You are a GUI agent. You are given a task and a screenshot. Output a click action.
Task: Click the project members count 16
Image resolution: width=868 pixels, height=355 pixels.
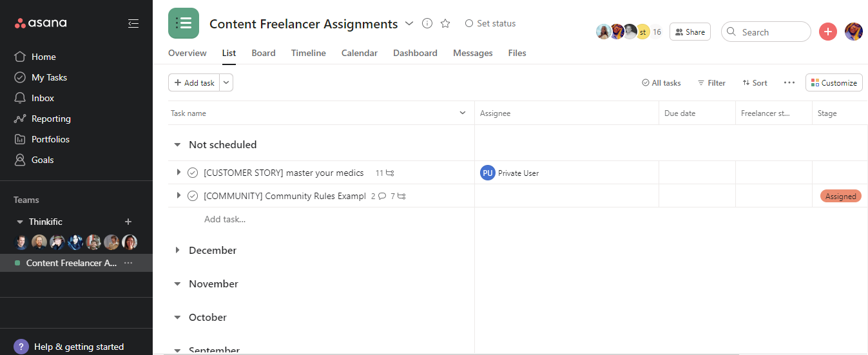click(x=657, y=32)
